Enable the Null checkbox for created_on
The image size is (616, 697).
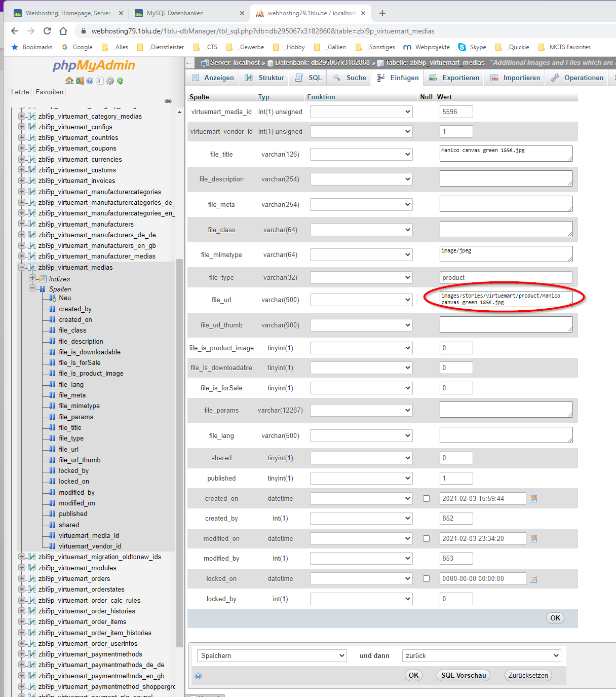coord(426,499)
